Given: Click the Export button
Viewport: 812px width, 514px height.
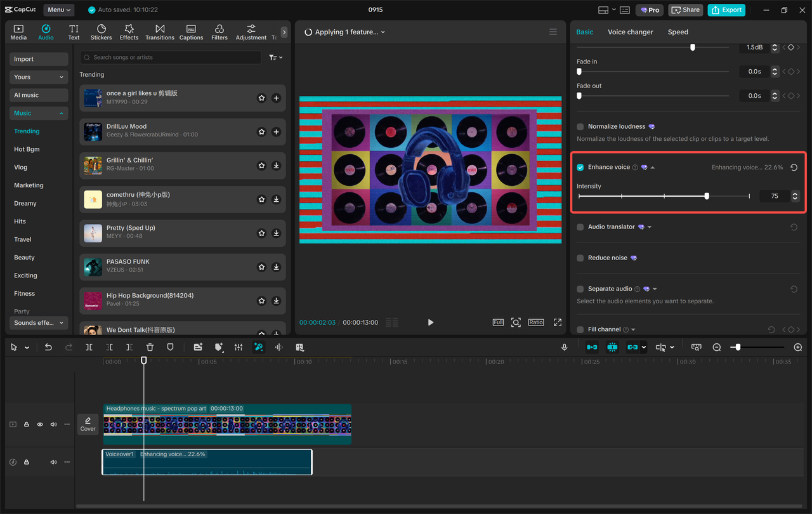Looking at the screenshot, I should (726, 10).
